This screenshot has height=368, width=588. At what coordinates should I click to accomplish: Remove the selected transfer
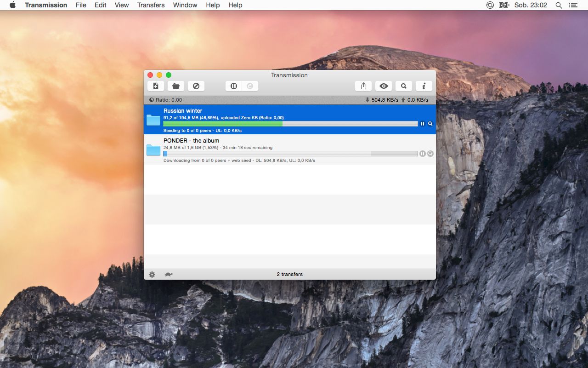pyautogui.click(x=196, y=86)
